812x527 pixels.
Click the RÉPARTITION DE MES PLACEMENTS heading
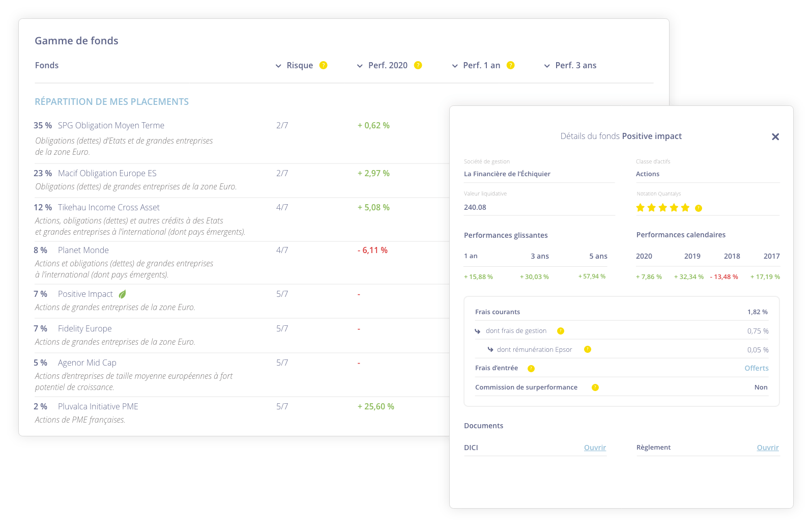(111, 101)
